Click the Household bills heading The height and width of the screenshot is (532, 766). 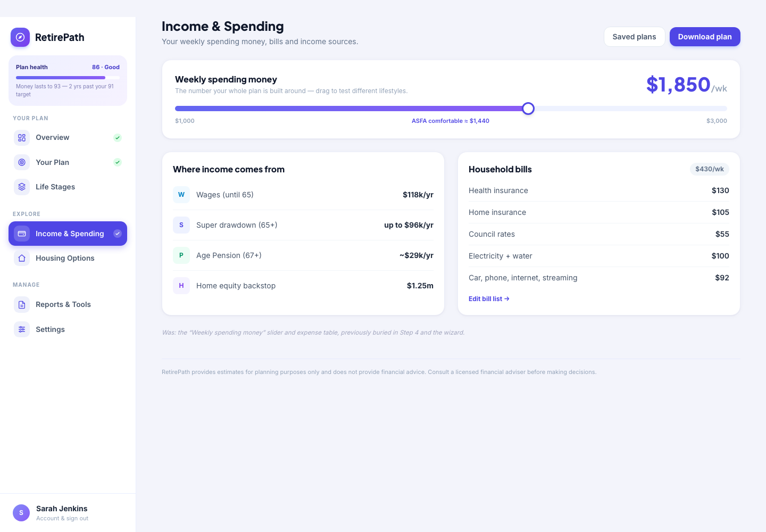click(x=500, y=169)
